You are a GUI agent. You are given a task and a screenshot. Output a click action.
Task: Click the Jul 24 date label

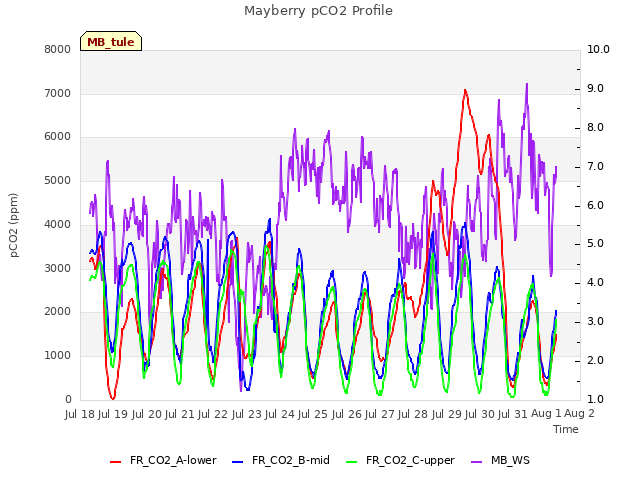click(280, 414)
